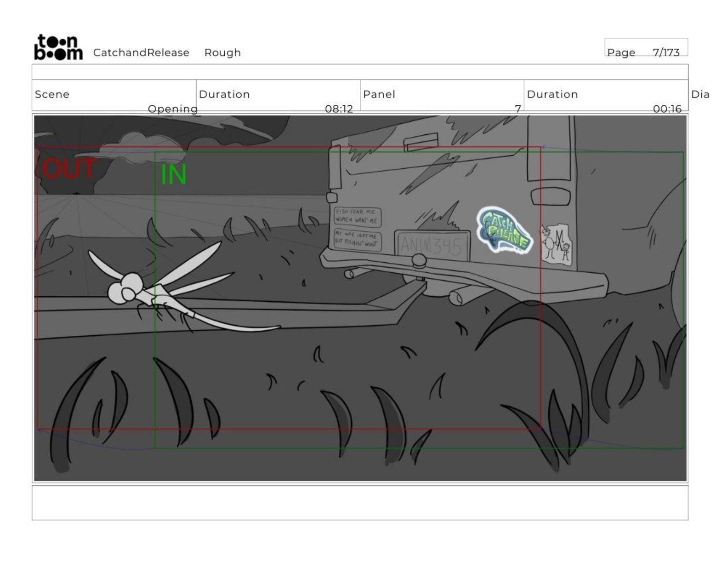Click the panel duration value '00:16'
The image size is (728, 563).
[x=667, y=109]
